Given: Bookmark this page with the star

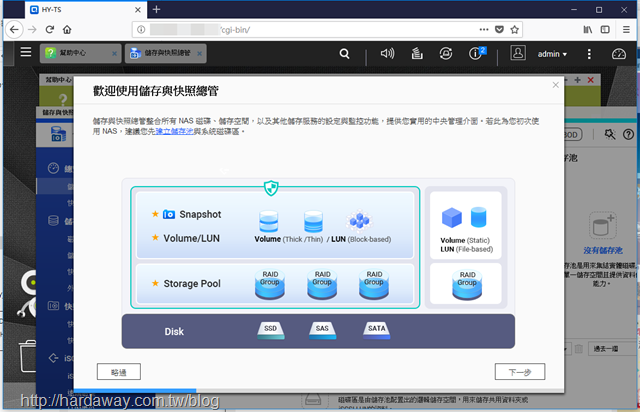Looking at the screenshot, I should pyautogui.click(x=515, y=29).
